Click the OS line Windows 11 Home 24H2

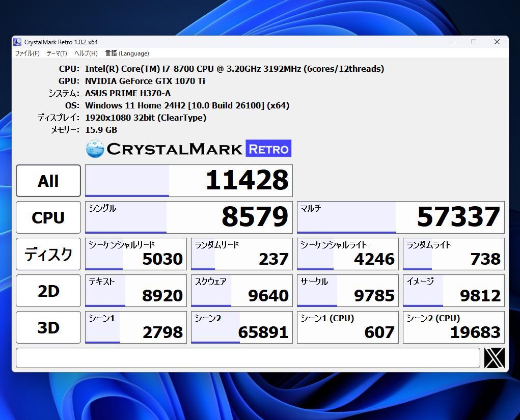click(187, 105)
